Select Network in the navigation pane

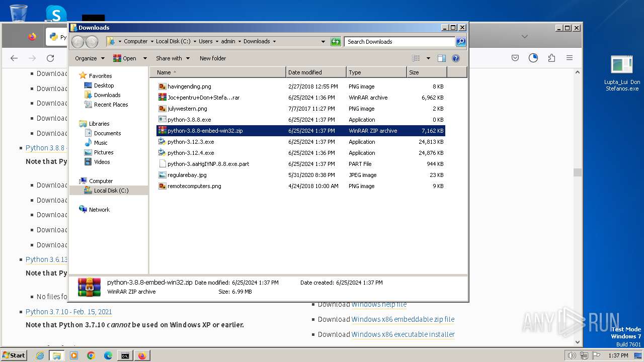[x=99, y=210]
